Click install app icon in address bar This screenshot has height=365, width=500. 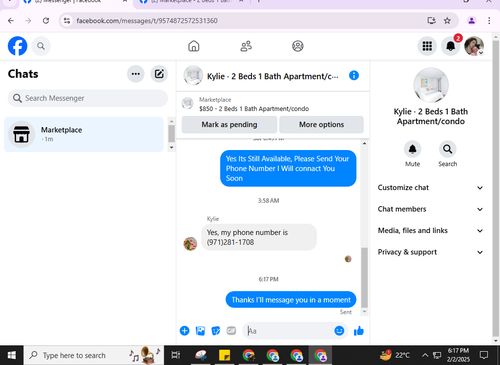click(431, 21)
